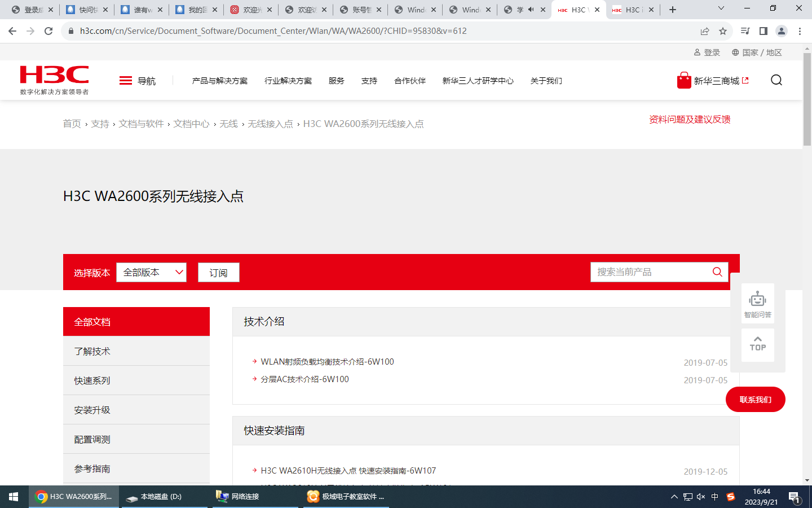Bookmark this page with star icon
This screenshot has width=812, height=508.
click(723, 31)
